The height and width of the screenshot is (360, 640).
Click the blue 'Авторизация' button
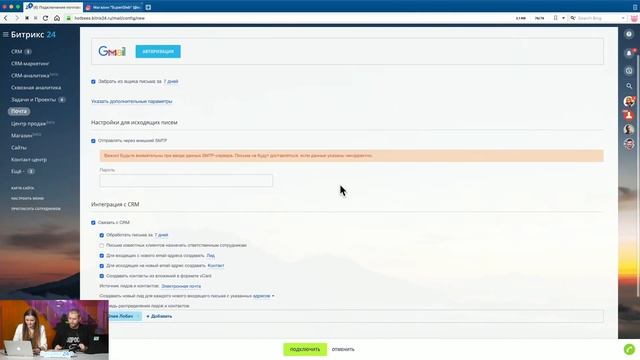point(158,51)
